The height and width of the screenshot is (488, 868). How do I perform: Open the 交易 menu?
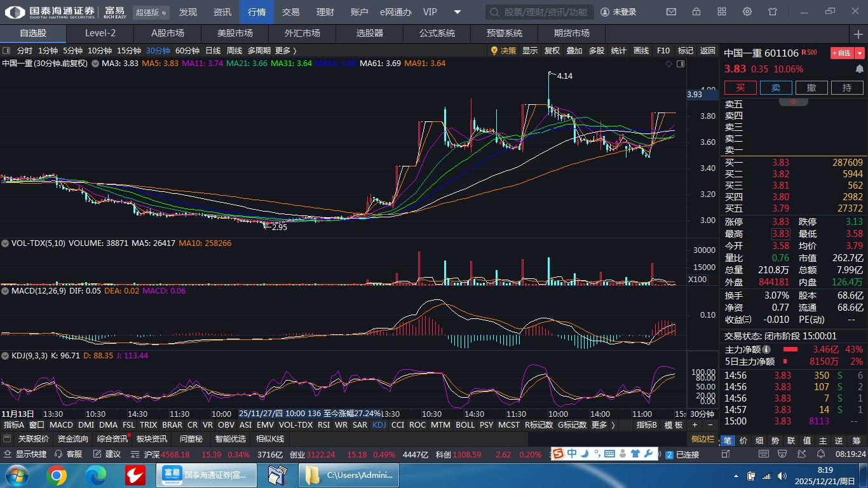(x=290, y=12)
